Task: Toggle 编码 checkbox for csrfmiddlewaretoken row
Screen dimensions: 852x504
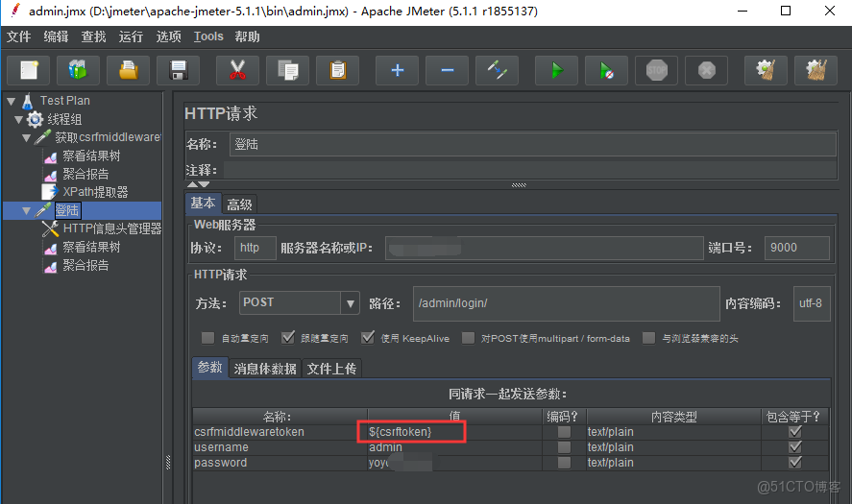Action: 564,432
